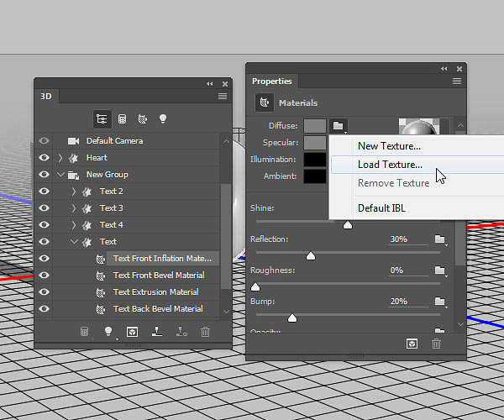Image resolution: width=504 pixels, height=420 pixels.
Task: Select Text Front Inflation Material row
Action: (x=162, y=259)
